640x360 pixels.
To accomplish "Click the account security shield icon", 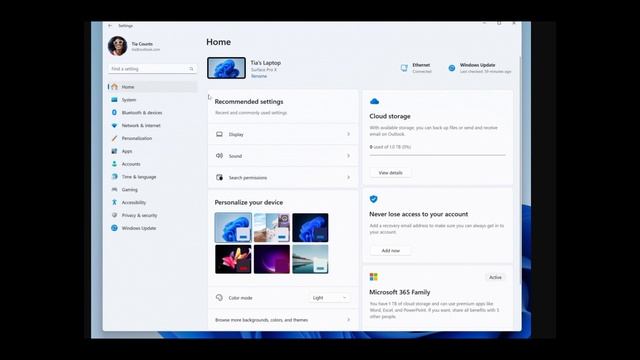I will (373, 199).
